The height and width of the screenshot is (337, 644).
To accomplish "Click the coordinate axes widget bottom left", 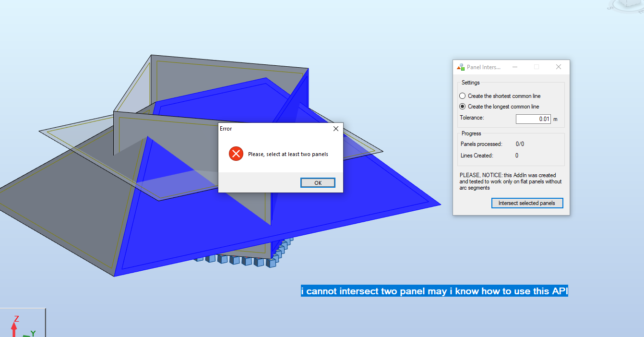I will [x=23, y=325].
